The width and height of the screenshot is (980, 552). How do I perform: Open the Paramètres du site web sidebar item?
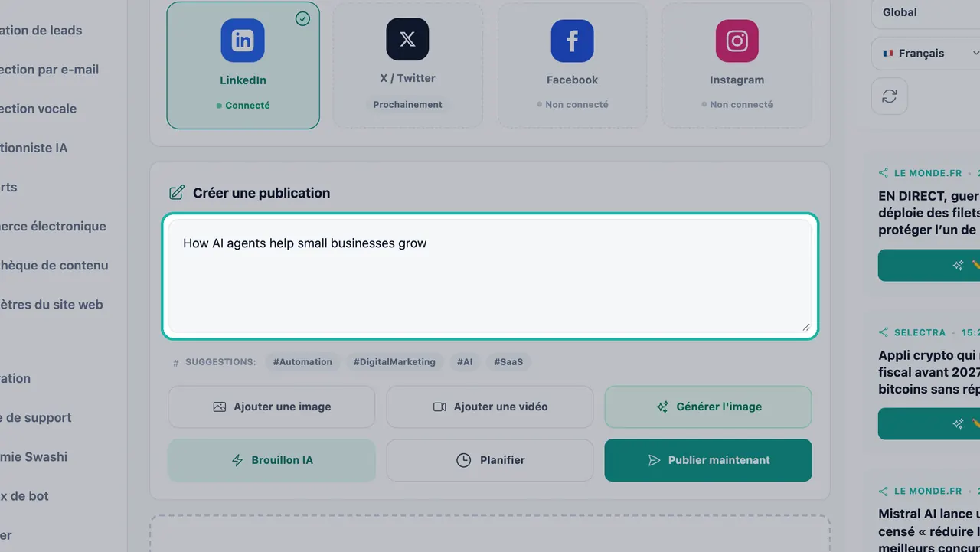click(51, 304)
